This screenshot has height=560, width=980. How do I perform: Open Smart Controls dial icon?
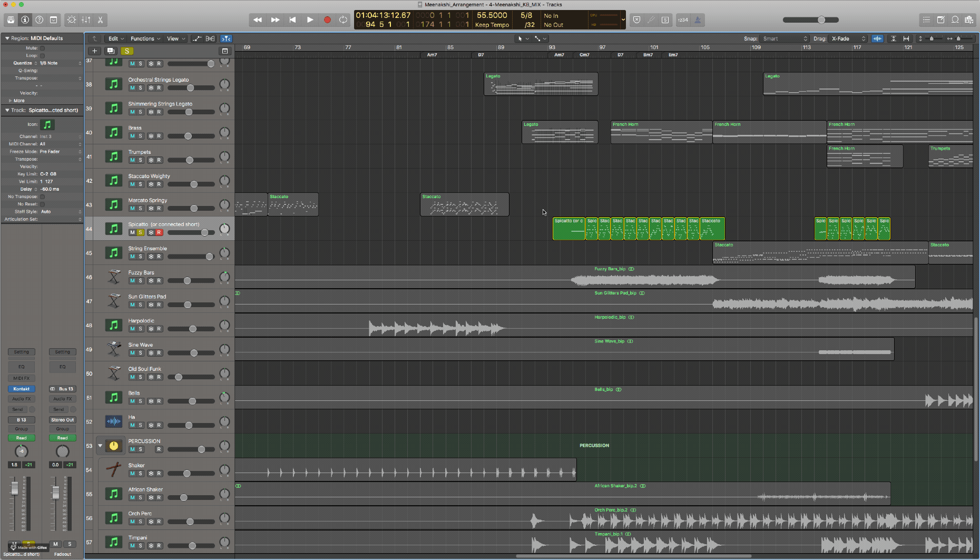[72, 20]
